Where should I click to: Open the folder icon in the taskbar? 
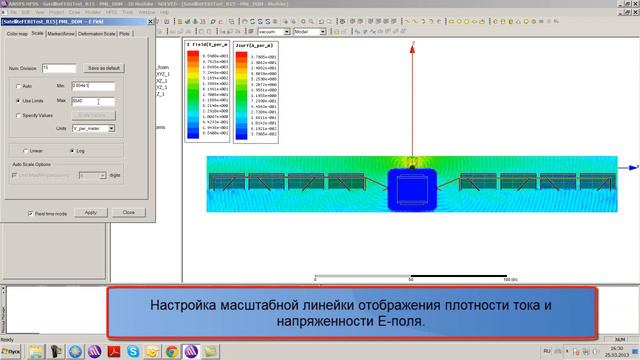pyautogui.click(x=36, y=351)
